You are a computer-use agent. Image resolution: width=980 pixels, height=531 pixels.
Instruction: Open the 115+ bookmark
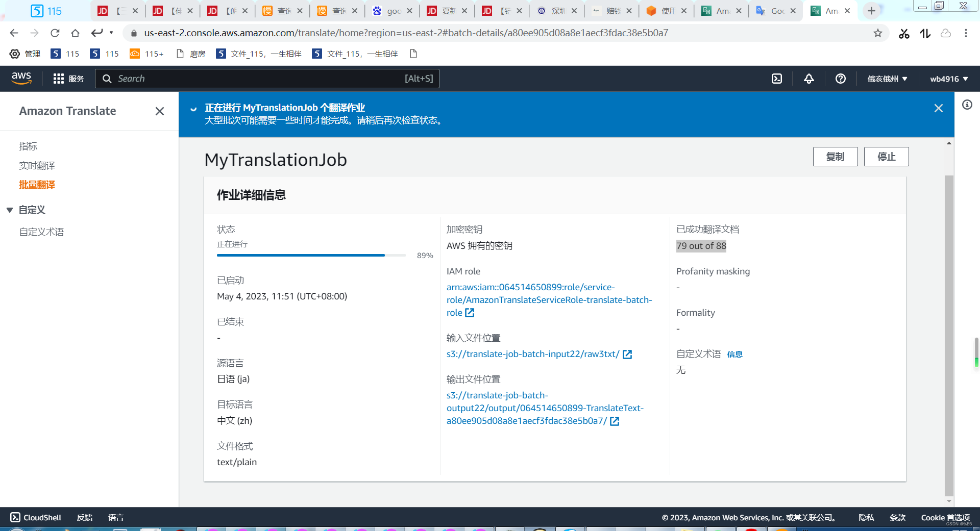click(147, 54)
